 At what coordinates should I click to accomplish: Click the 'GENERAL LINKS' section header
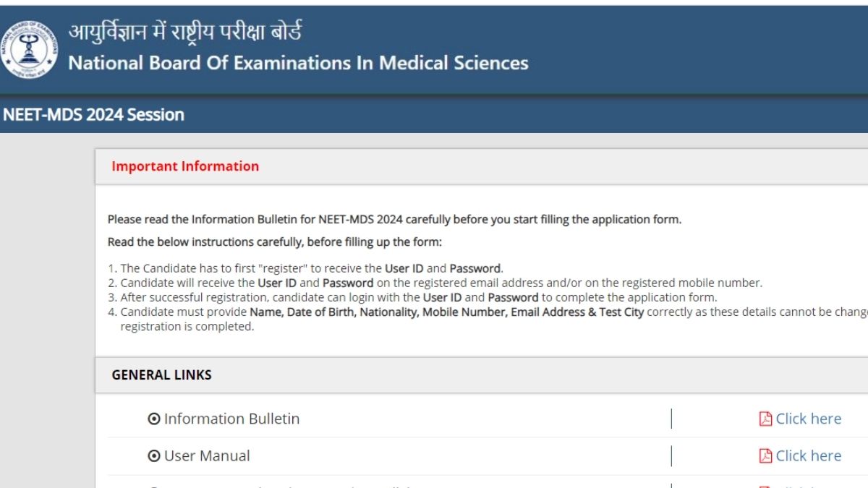(162, 375)
